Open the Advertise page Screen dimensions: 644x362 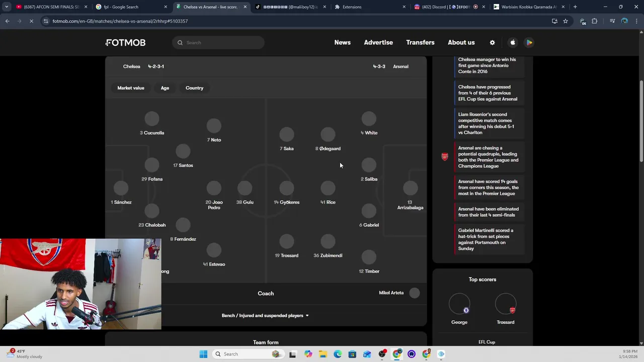tap(378, 43)
